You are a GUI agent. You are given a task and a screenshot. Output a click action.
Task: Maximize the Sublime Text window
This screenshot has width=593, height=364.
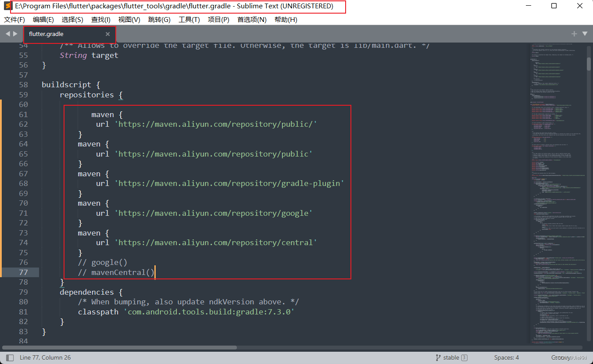[554, 6]
